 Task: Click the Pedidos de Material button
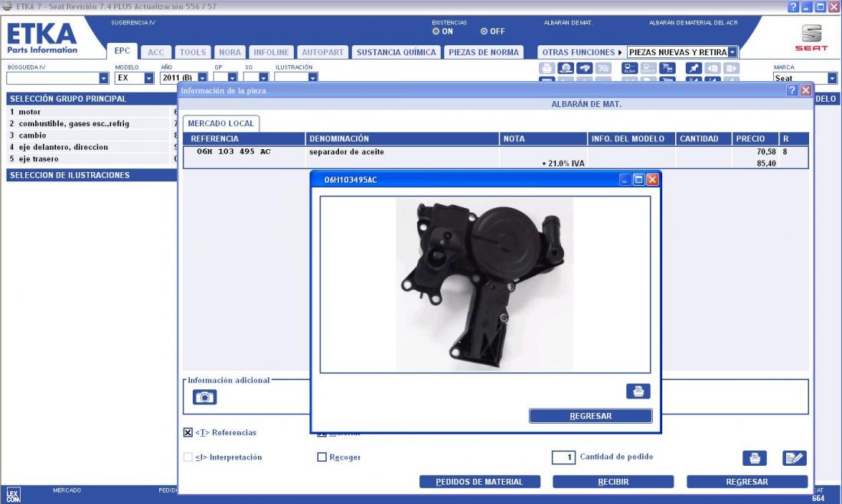(479, 482)
